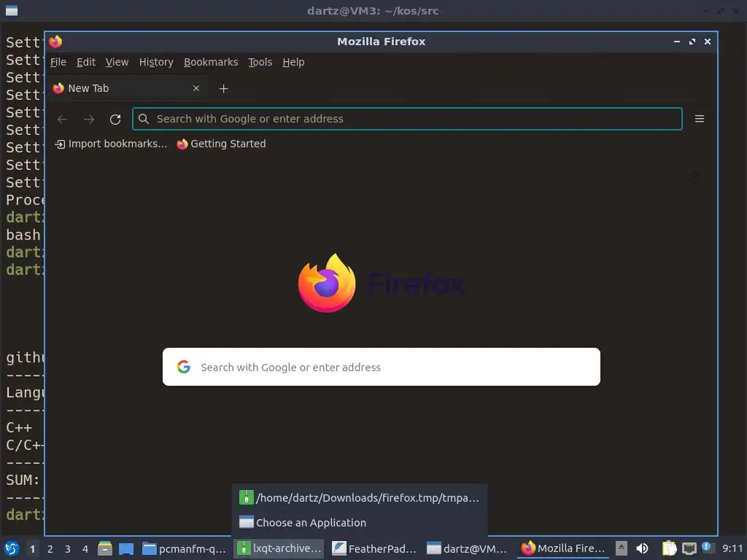This screenshot has width=747, height=560.
Task: Click the Google search box on page
Action: pyautogui.click(x=381, y=367)
